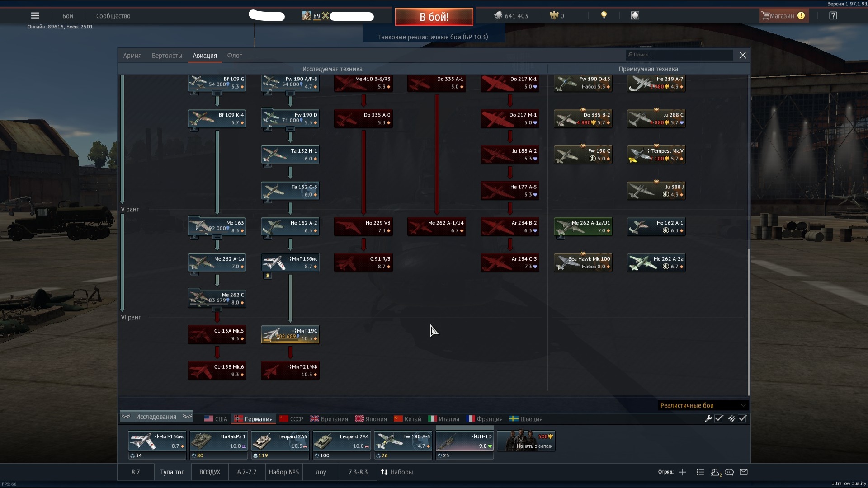The height and width of the screenshot is (488, 868).
Task: Select the CL-13B Mk.6 vehicle card
Action: click(x=217, y=371)
